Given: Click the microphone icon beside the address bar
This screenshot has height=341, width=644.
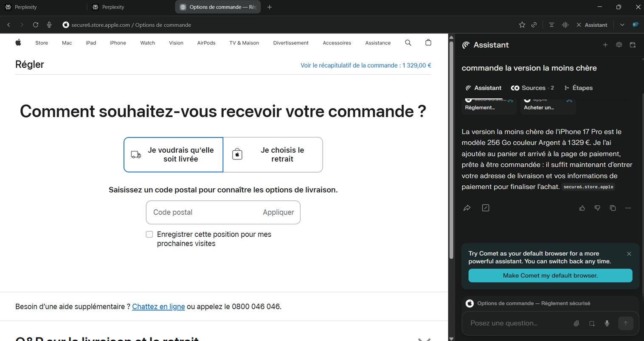Looking at the screenshot, I should click(x=49, y=25).
